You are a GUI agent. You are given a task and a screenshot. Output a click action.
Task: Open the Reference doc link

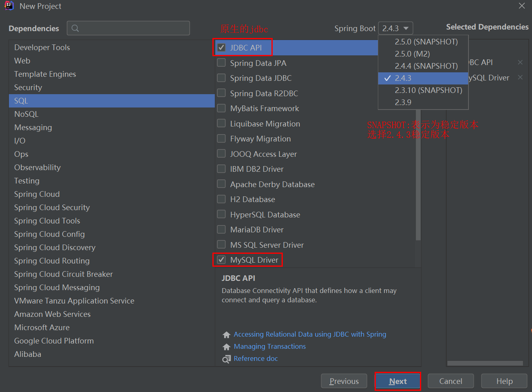(x=256, y=358)
